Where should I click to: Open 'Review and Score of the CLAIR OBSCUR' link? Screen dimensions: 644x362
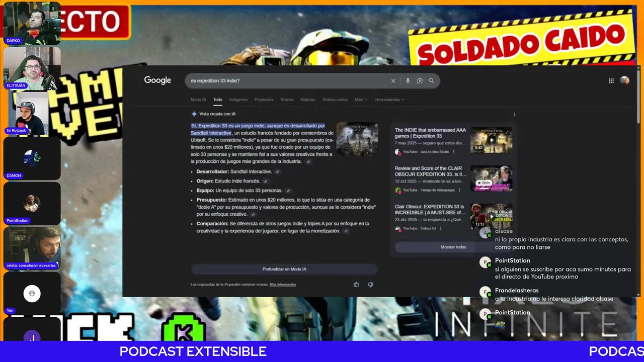[430, 171]
